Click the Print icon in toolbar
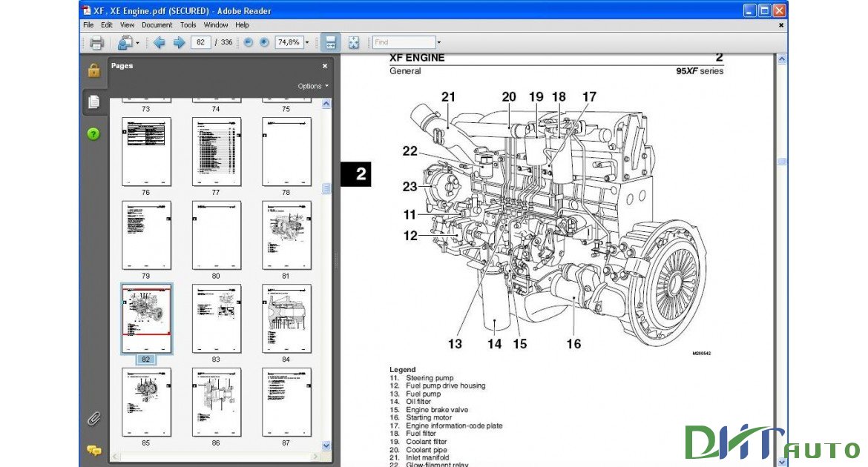 97,42
